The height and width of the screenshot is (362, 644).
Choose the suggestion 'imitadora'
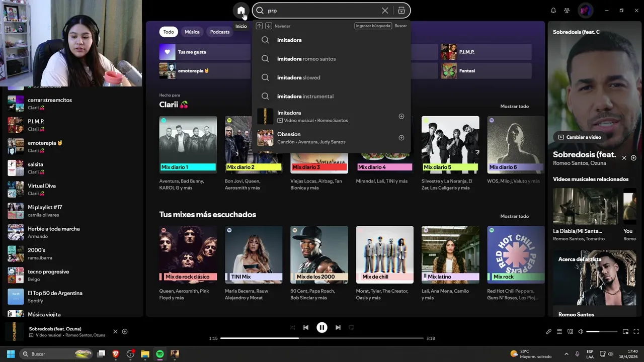(332, 40)
